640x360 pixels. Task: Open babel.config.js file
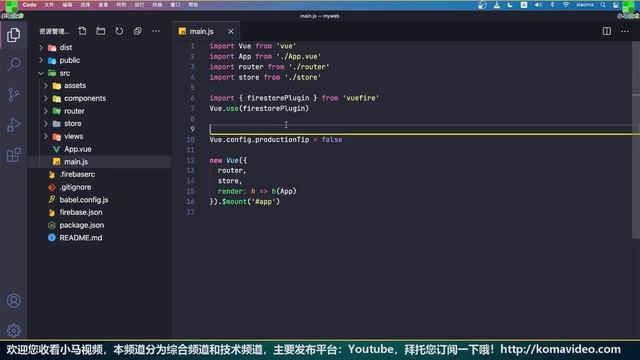[84, 200]
